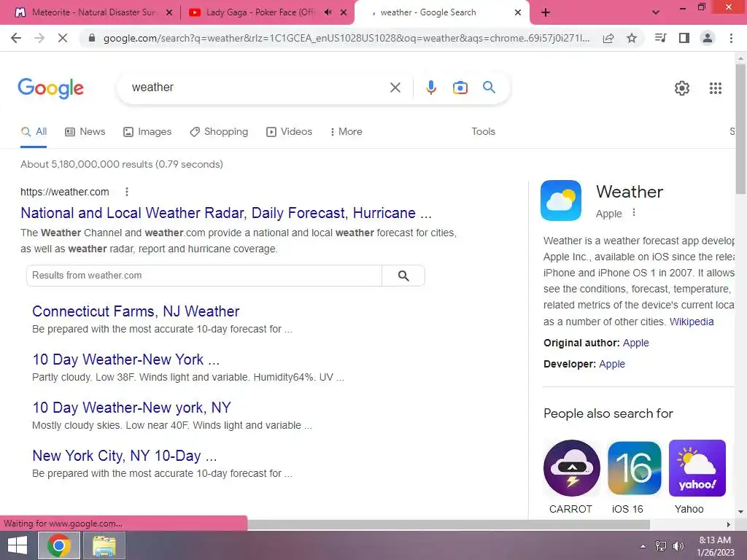The image size is (747, 560).
Task: Click the vertical page scrollbar
Action: [x=740, y=128]
